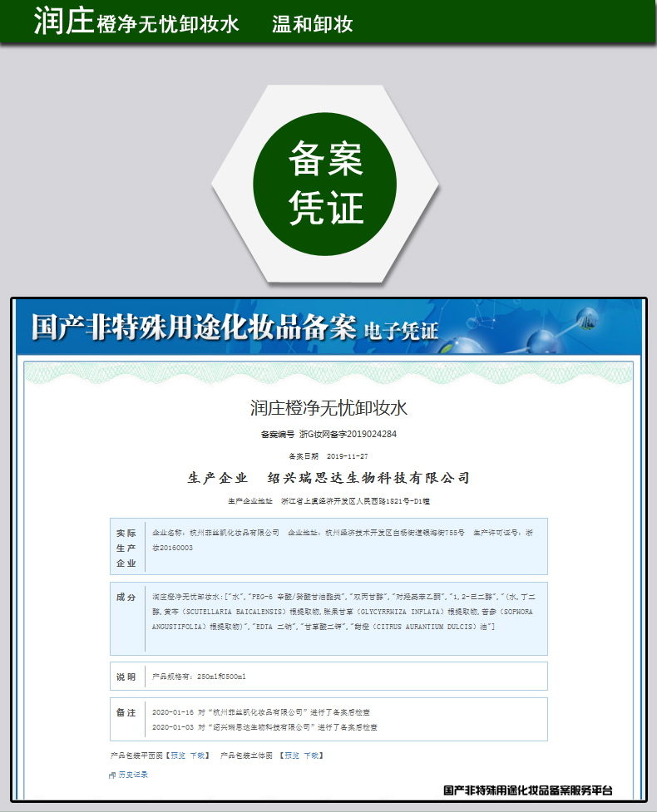Select the filing number 浙G妆网备字2019024284

pyautogui.click(x=348, y=434)
